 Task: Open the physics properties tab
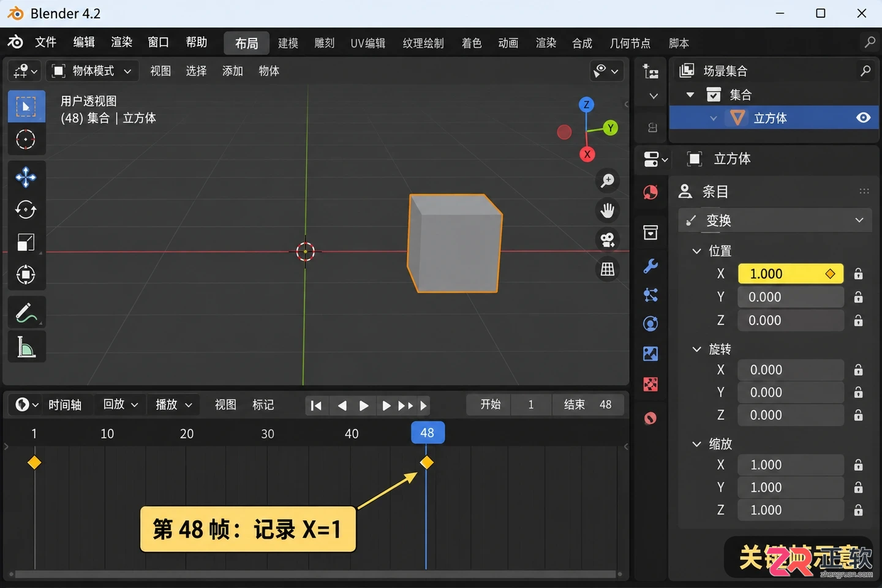tap(650, 323)
